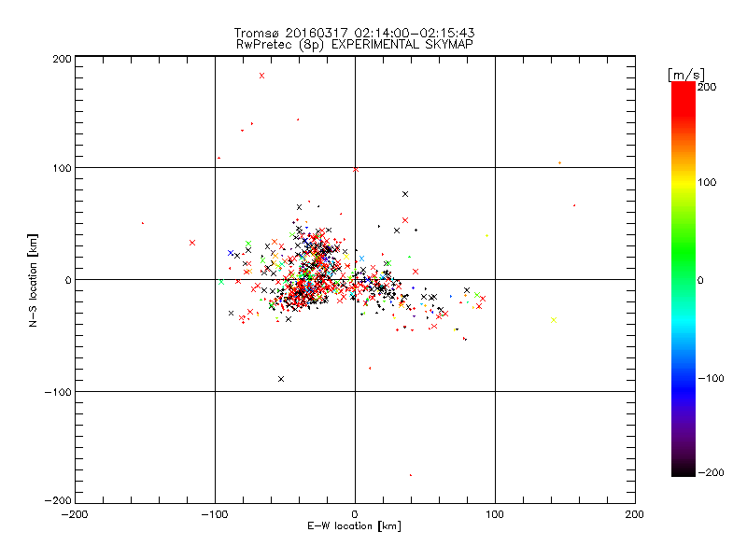The image size is (747, 560).
Task: Click the y-axis tick label '200' at top
Action: [62, 59]
